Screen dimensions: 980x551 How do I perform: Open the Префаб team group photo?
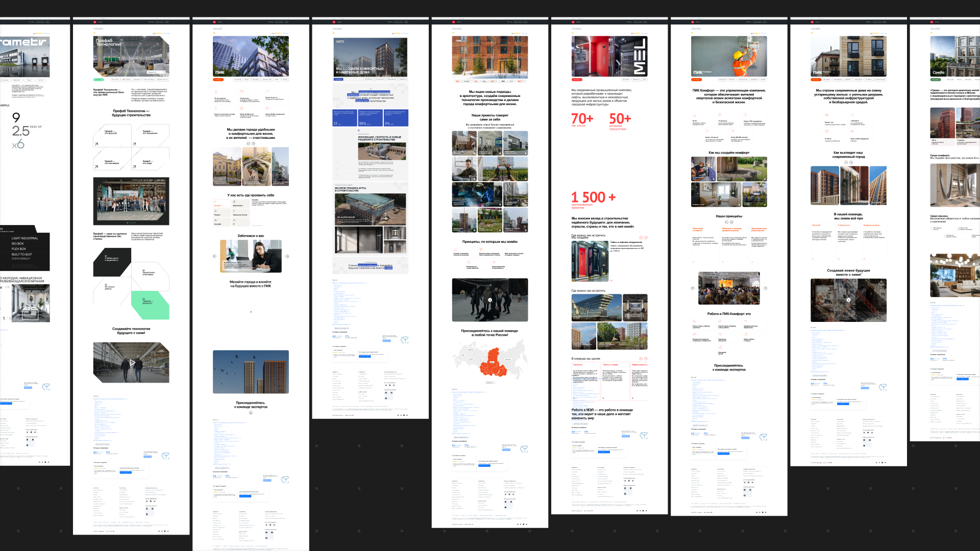click(131, 201)
